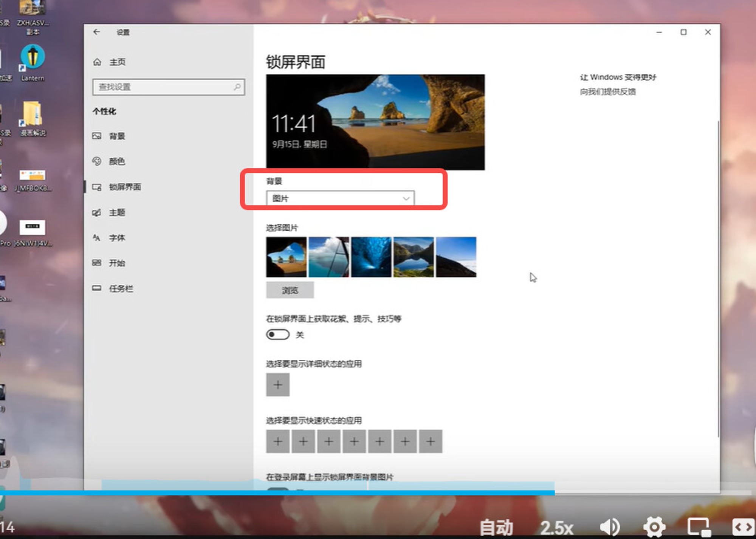The image size is (756, 539).
Task: Select the 颜色 palette icon
Action: coord(97,161)
